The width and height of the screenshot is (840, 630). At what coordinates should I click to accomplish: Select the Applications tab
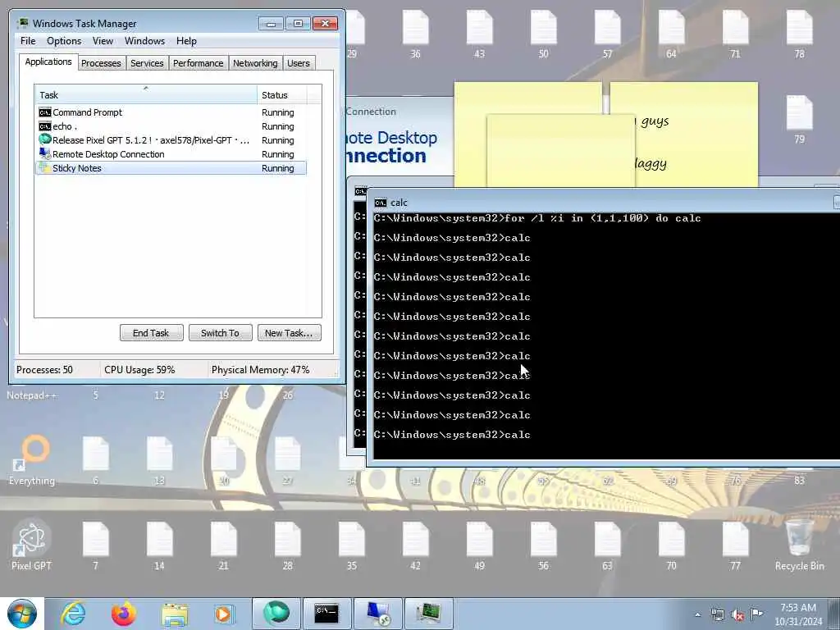coord(48,62)
